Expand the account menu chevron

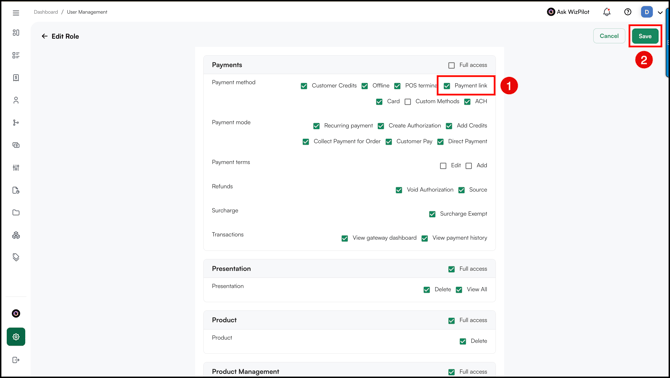pos(660,12)
